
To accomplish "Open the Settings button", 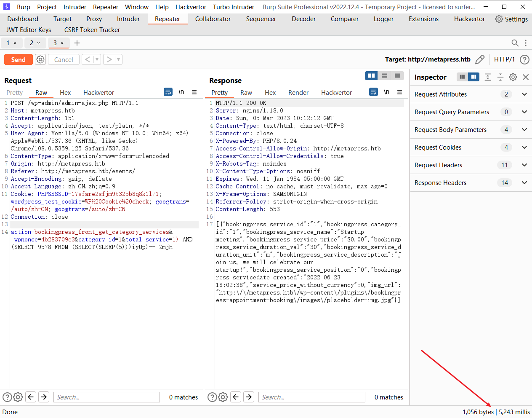I will (511, 19).
